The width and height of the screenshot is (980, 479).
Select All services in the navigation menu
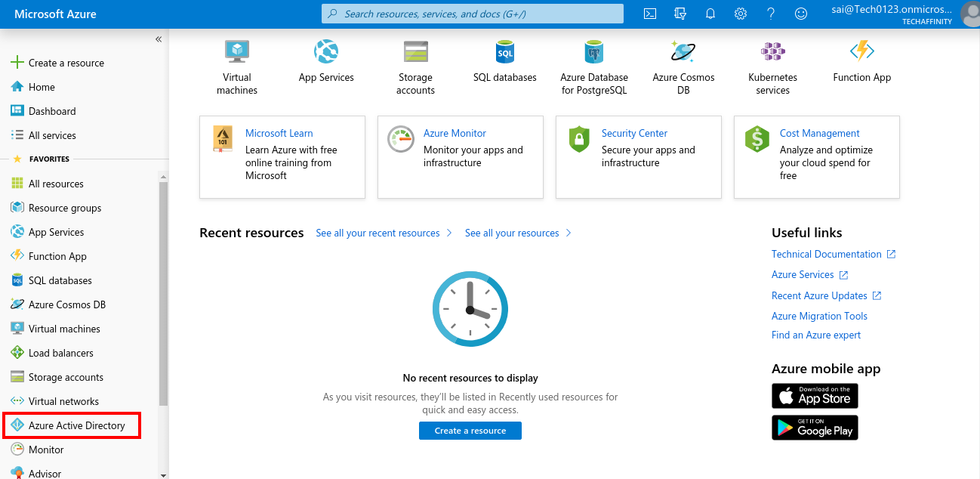[51, 134]
